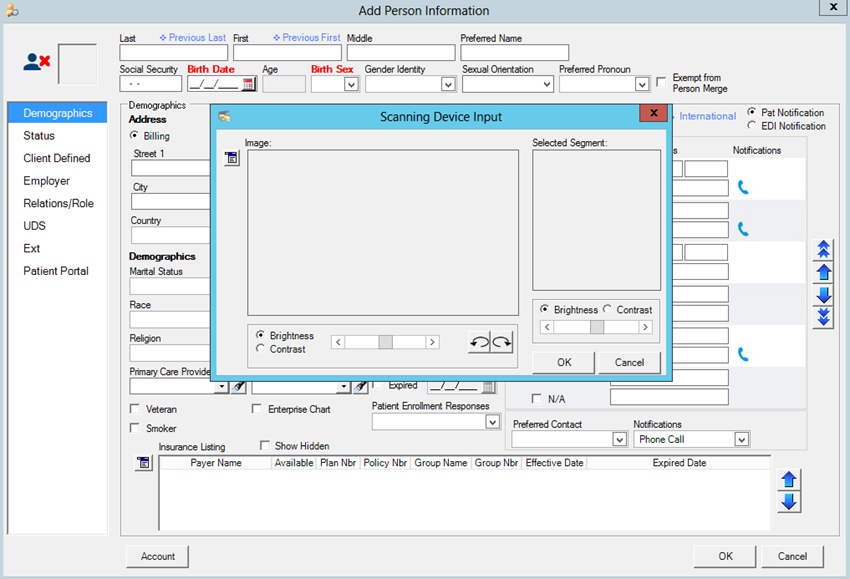
Task: Click into the Social Security field
Action: coord(151,84)
